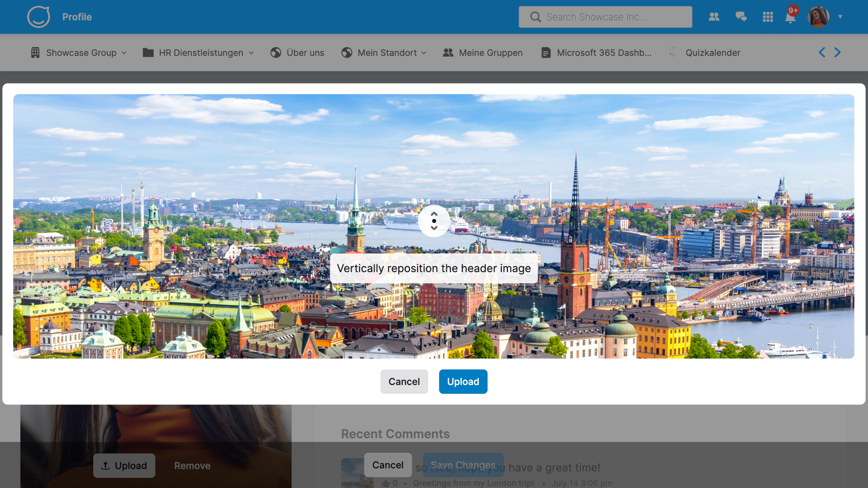
Task: Select the Quizkalender navigation item
Action: 713,52
